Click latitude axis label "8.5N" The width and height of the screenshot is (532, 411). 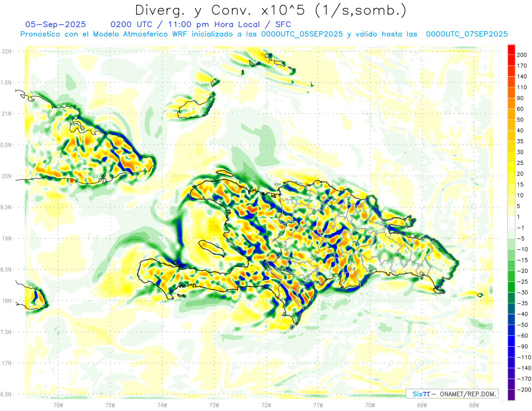[x=6, y=270]
